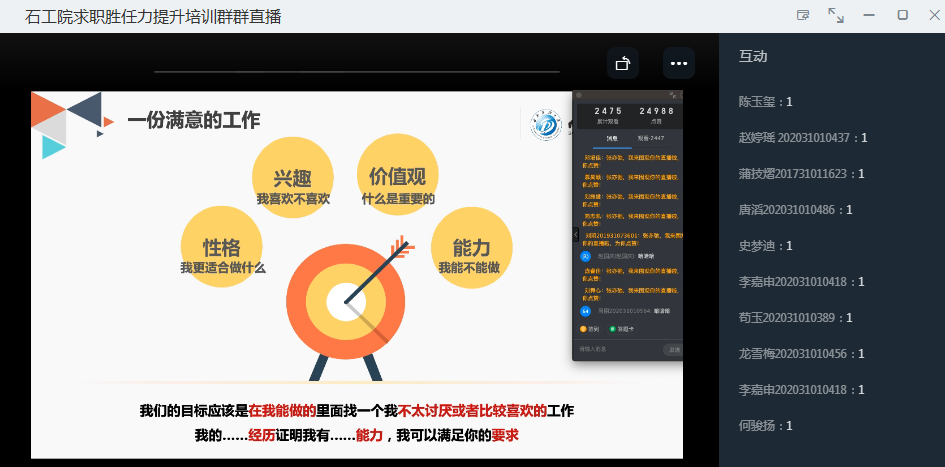Screen dimensions: 945x467
Task: Click the orange gift icon in chat panel
Action: pos(583,328)
